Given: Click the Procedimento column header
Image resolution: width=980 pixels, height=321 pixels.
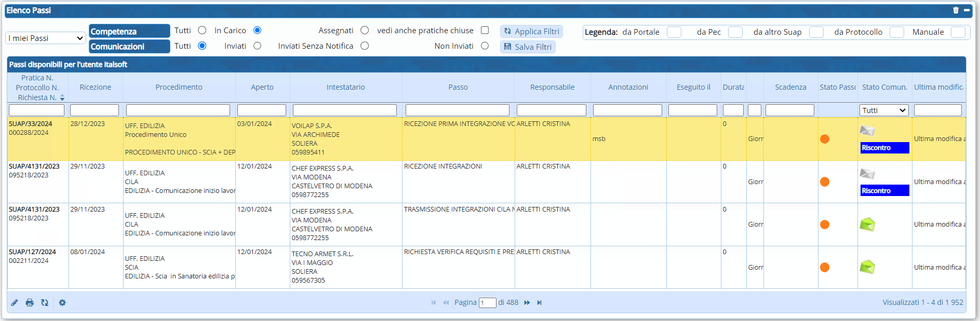Looking at the screenshot, I should coord(179,87).
